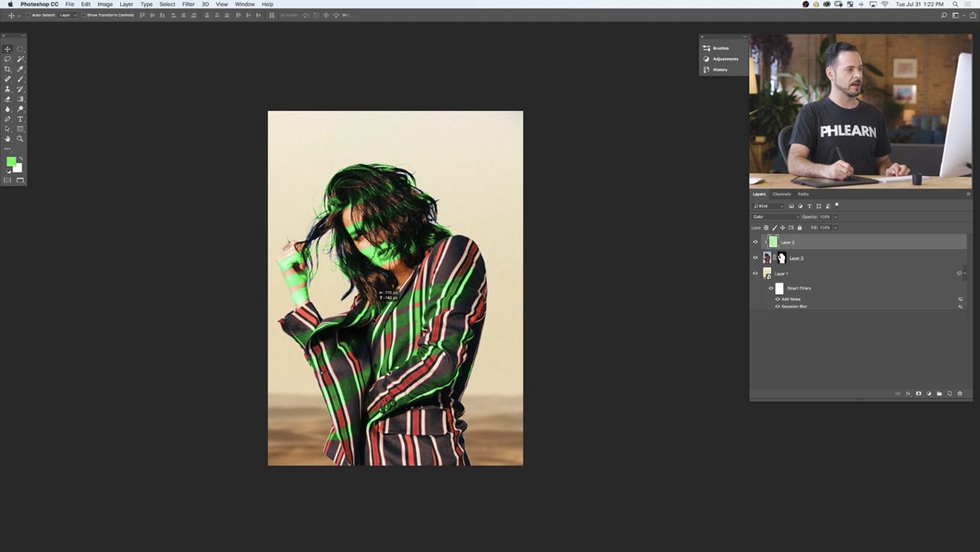Image resolution: width=980 pixels, height=552 pixels.
Task: Enable Auto-Select checkbox
Action: click(x=28, y=15)
